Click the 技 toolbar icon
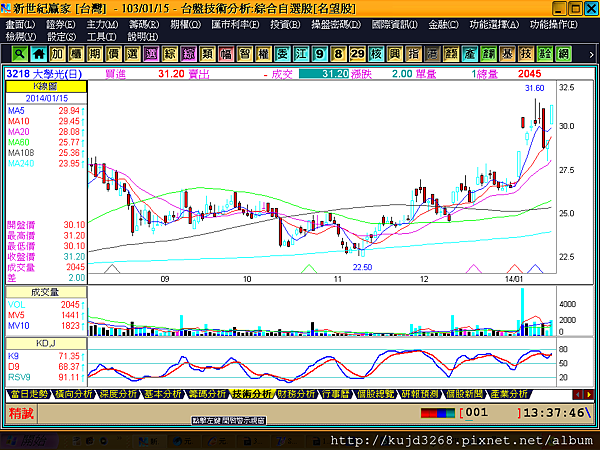Viewport: 600px width, 450px height. 526,54
